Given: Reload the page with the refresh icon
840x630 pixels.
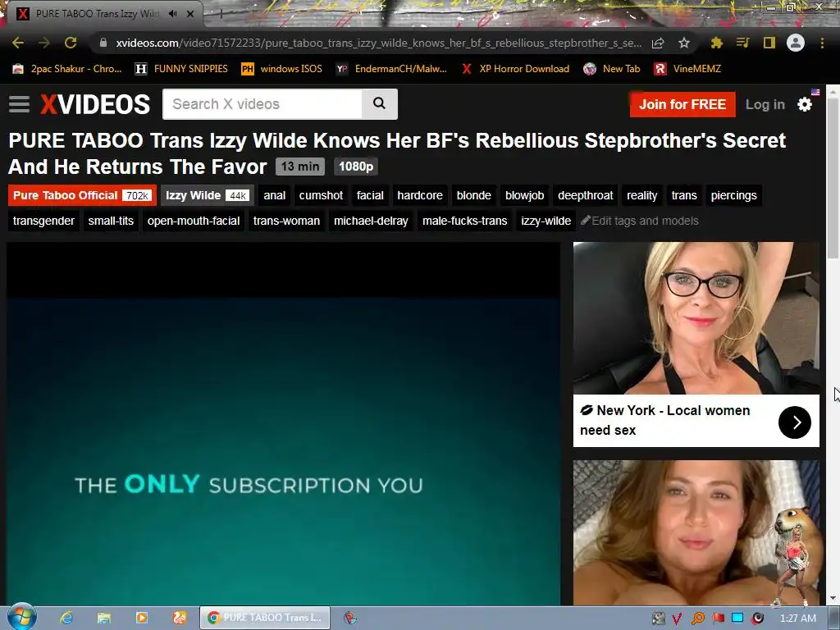Looking at the screenshot, I should [71, 43].
